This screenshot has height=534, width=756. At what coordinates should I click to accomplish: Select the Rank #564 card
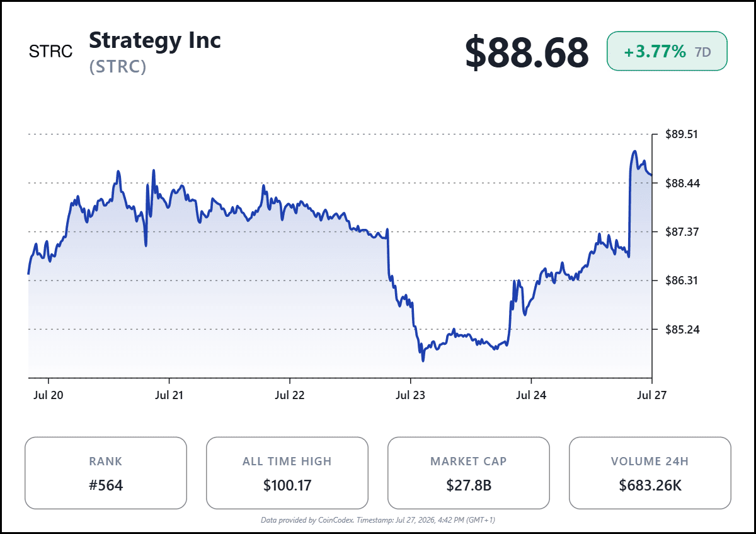click(x=106, y=473)
